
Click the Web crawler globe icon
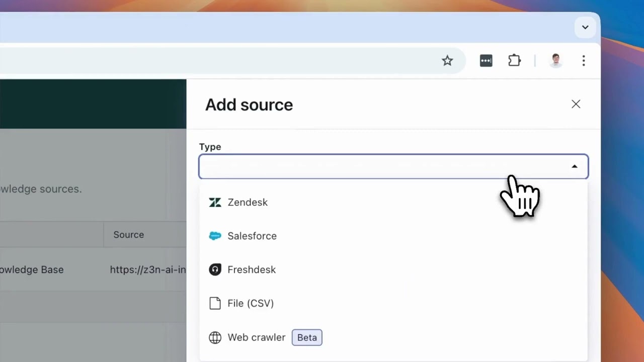pos(215,337)
